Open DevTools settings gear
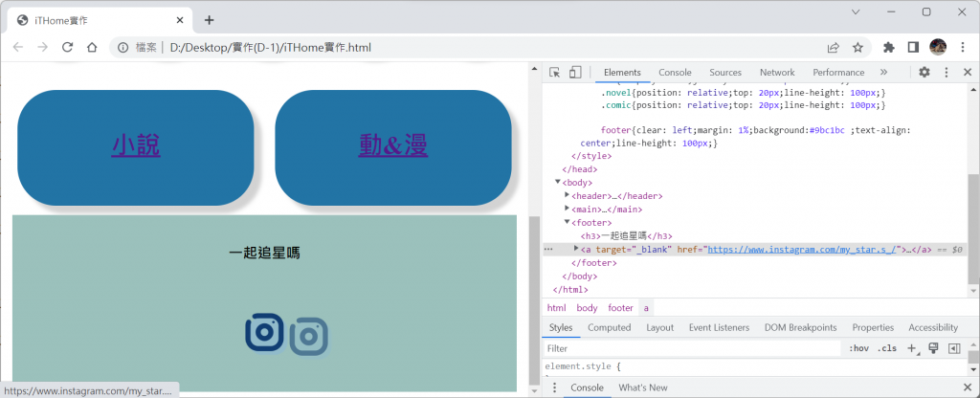The image size is (980, 398). click(924, 73)
